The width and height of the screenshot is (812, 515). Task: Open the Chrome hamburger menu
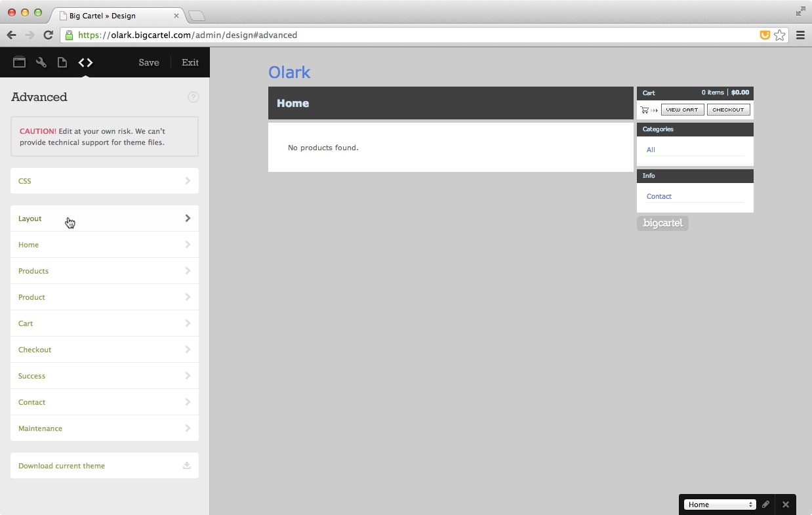click(800, 35)
